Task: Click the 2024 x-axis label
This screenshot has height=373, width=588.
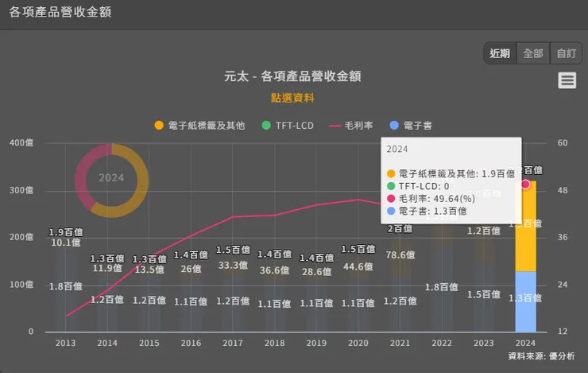Action: [525, 343]
